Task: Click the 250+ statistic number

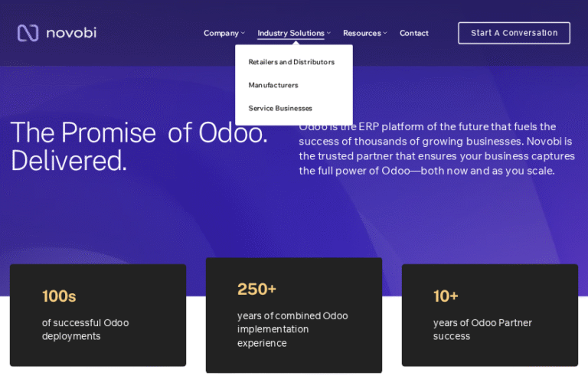Action: pyautogui.click(x=256, y=289)
